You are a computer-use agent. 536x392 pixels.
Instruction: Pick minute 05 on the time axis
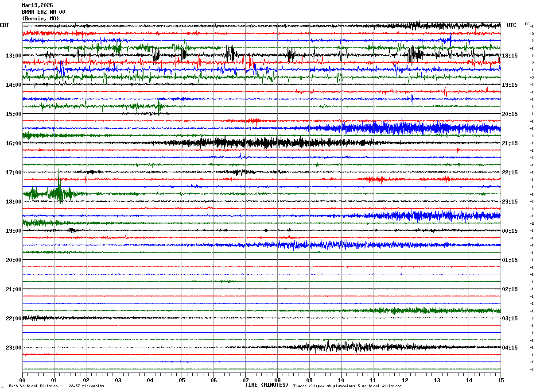point(182,380)
